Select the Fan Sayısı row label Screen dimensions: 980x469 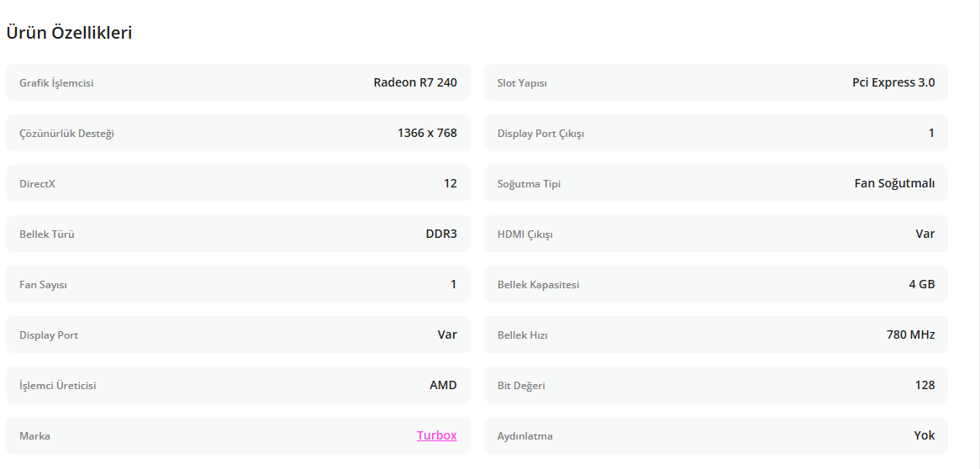pos(43,285)
